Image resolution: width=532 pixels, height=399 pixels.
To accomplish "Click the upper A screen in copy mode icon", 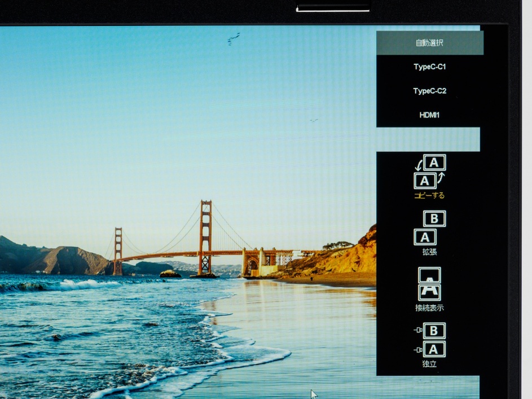I will click(434, 163).
